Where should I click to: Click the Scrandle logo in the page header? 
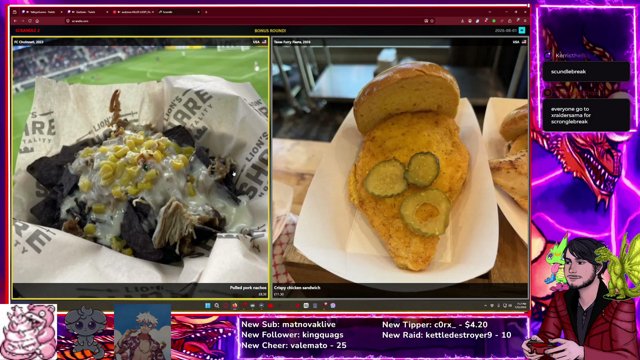[27, 31]
